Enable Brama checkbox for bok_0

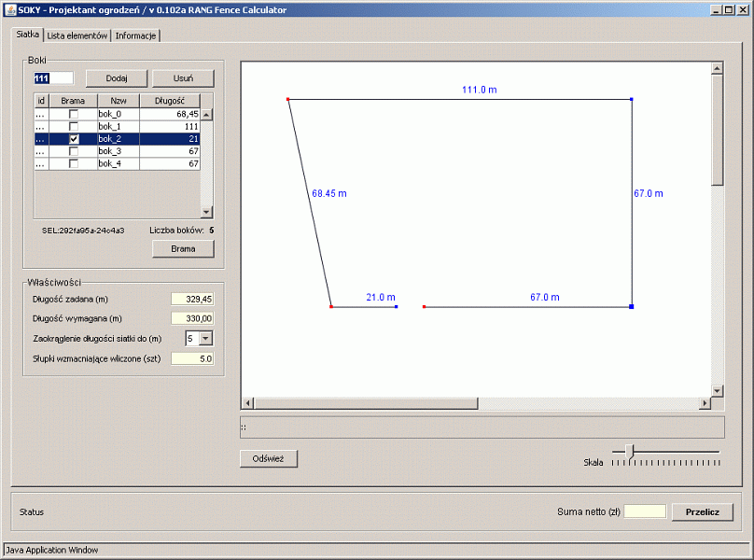[74, 114]
